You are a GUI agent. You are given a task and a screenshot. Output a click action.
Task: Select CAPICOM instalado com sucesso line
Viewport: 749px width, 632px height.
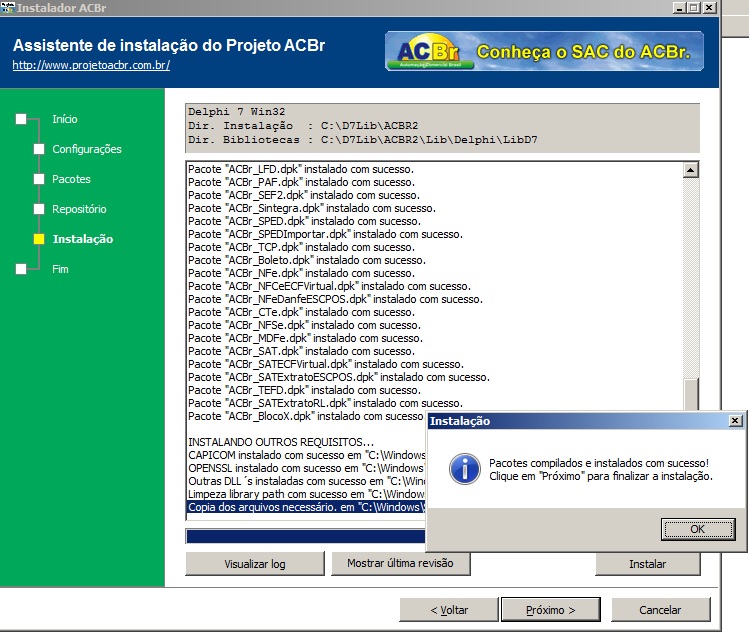pyautogui.click(x=306, y=455)
